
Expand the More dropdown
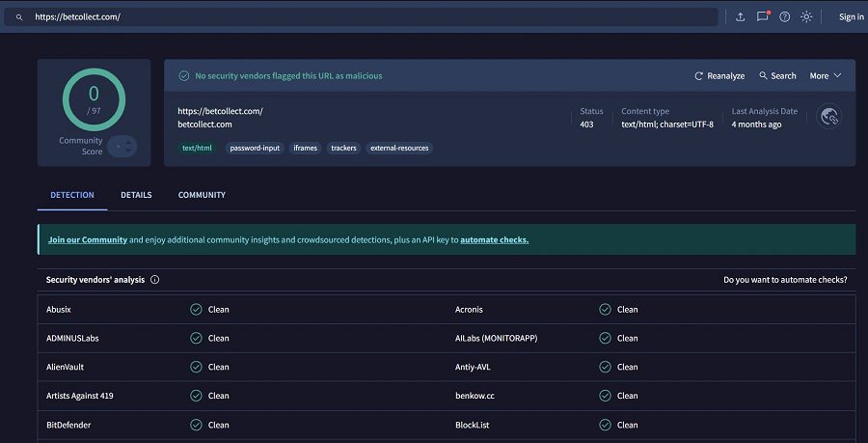826,76
